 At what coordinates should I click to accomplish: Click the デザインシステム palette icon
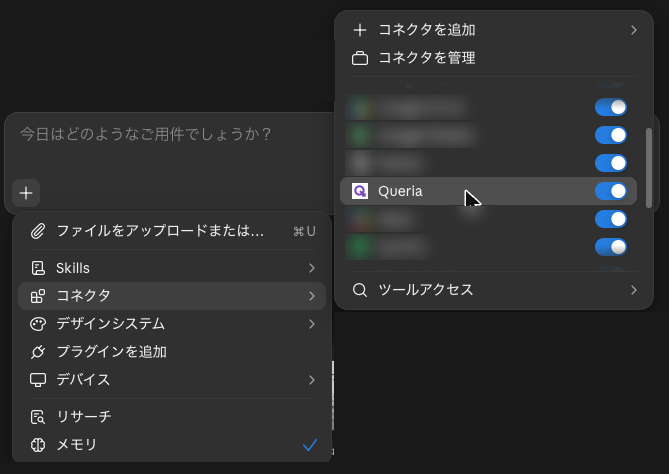tap(38, 324)
